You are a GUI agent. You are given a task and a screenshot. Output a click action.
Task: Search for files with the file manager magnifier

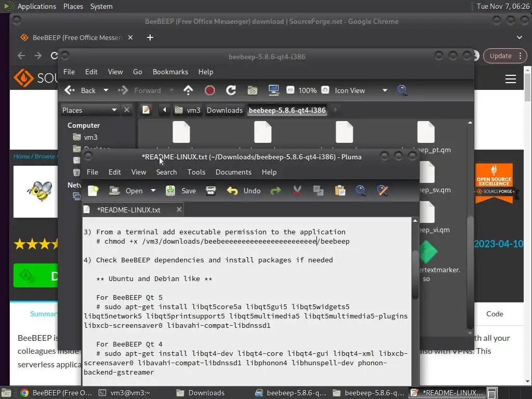pyautogui.click(x=402, y=90)
